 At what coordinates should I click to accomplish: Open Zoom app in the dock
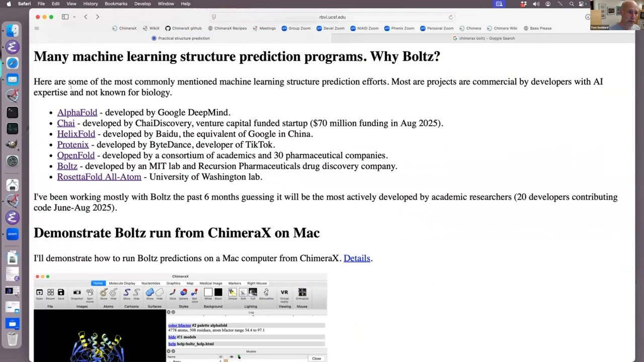pyautogui.click(x=13, y=234)
